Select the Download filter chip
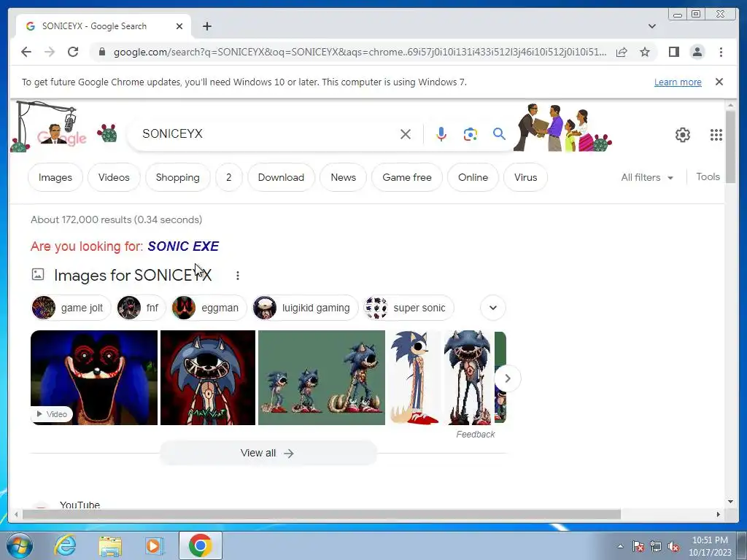This screenshot has width=747, height=560. tap(281, 177)
